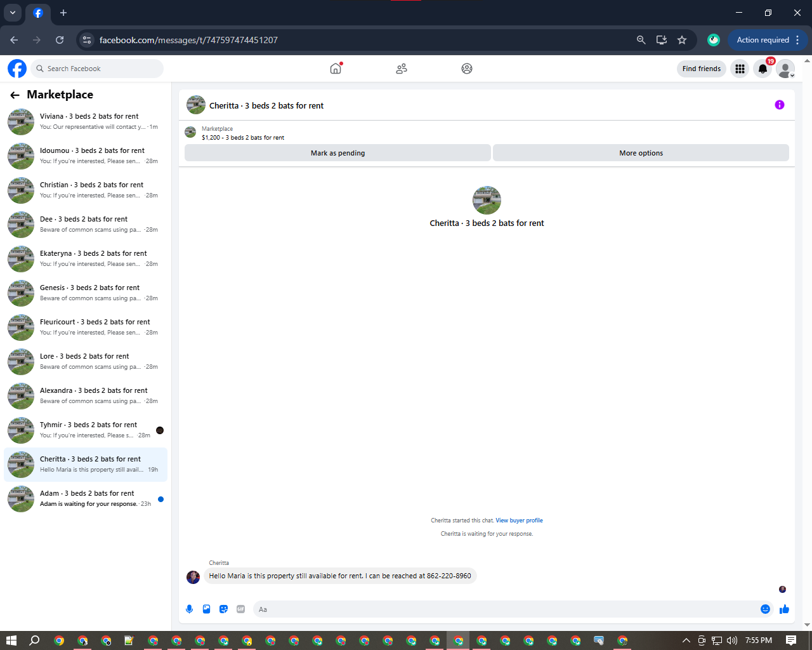Open the Idoumou conversation
Image resolution: width=812 pixels, height=650 pixels.
tap(86, 156)
